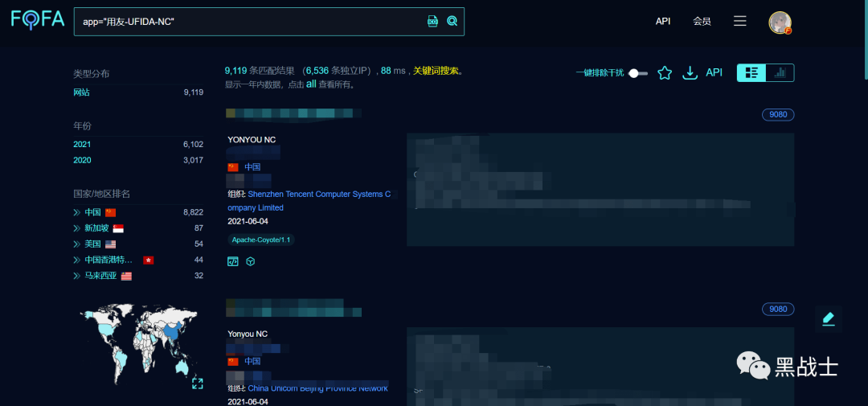Filter by 网站 type

tap(81, 92)
